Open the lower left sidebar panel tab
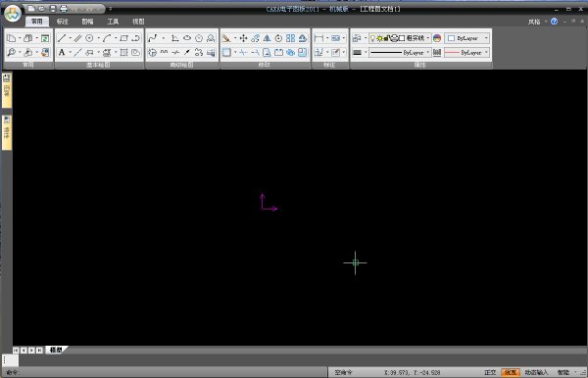 (7, 132)
